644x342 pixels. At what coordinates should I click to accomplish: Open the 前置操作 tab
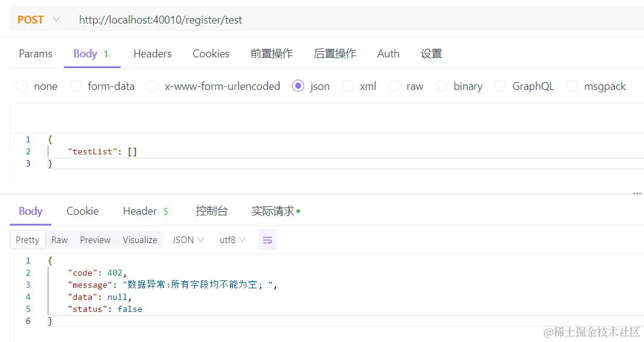(x=272, y=54)
